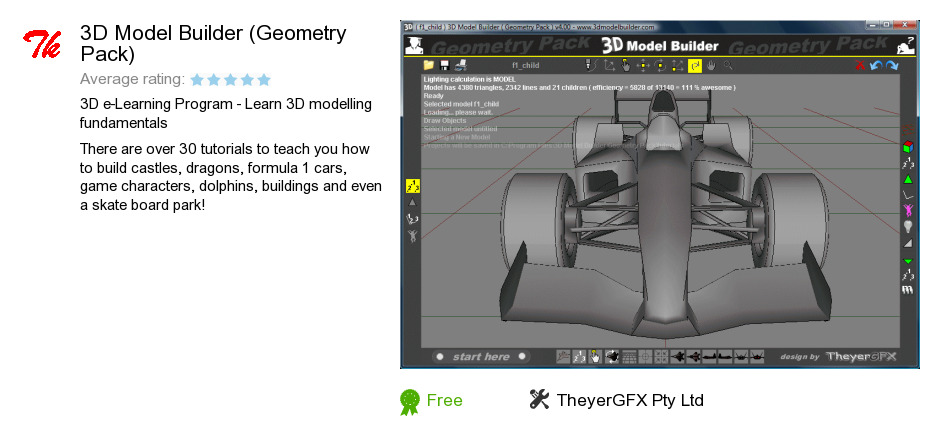
Task: Click the grey up triangle on left sidebar
Action: (412, 203)
